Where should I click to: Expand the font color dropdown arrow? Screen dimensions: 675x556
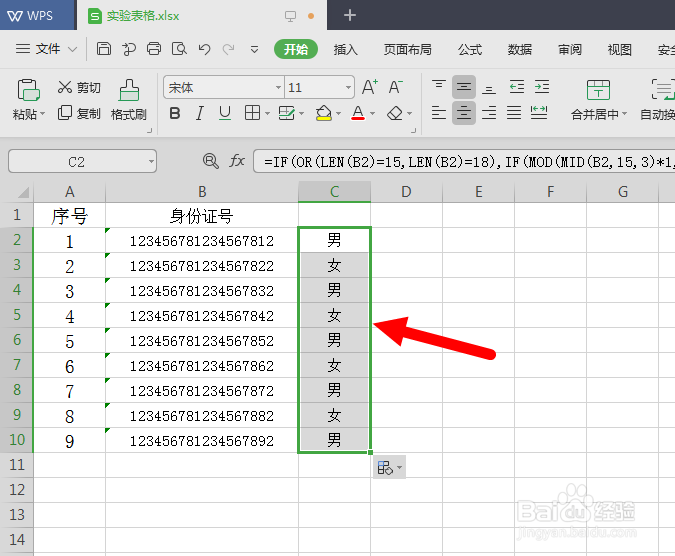coord(372,114)
